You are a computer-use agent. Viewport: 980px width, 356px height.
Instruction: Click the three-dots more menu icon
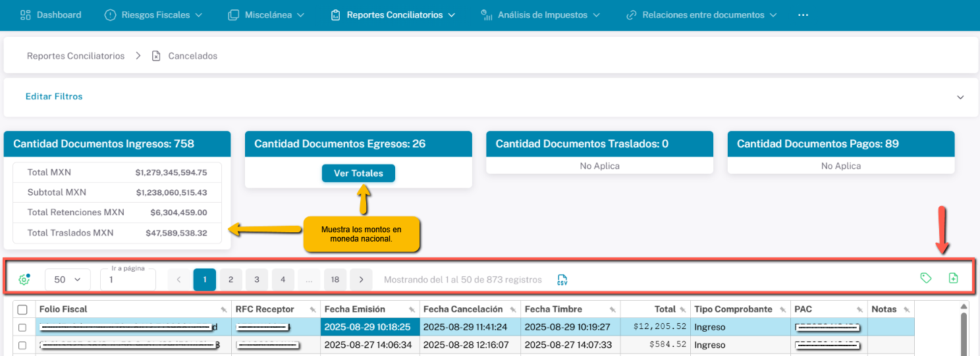click(803, 14)
